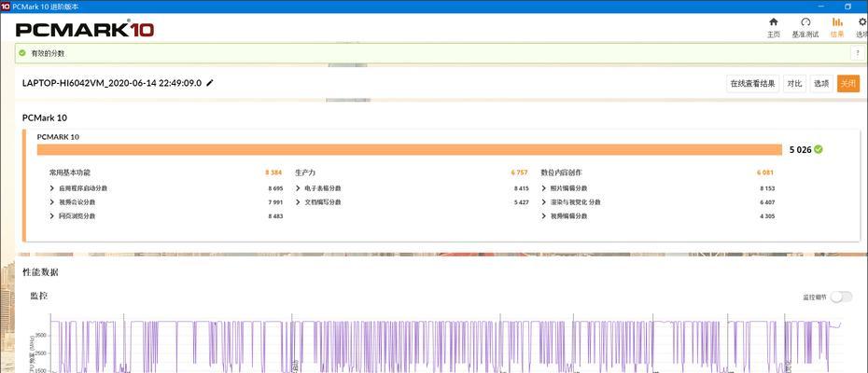Click the PCMARK 10 logo
Screen dimensions: 868x373
(85, 29)
